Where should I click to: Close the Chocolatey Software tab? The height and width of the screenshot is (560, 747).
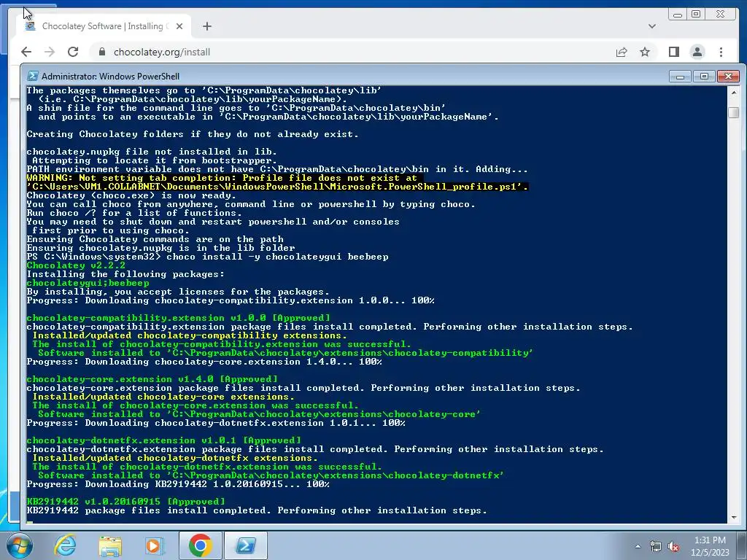179,26
